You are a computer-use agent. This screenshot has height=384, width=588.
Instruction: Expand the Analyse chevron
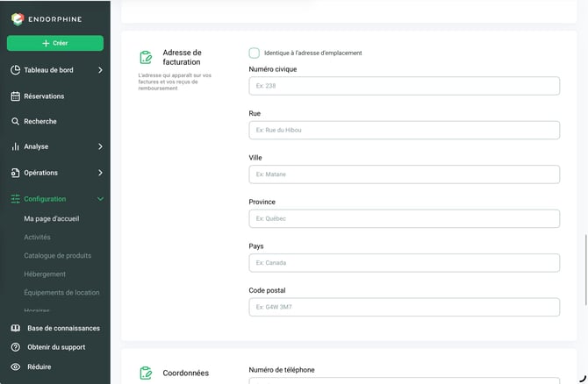(x=100, y=146)
